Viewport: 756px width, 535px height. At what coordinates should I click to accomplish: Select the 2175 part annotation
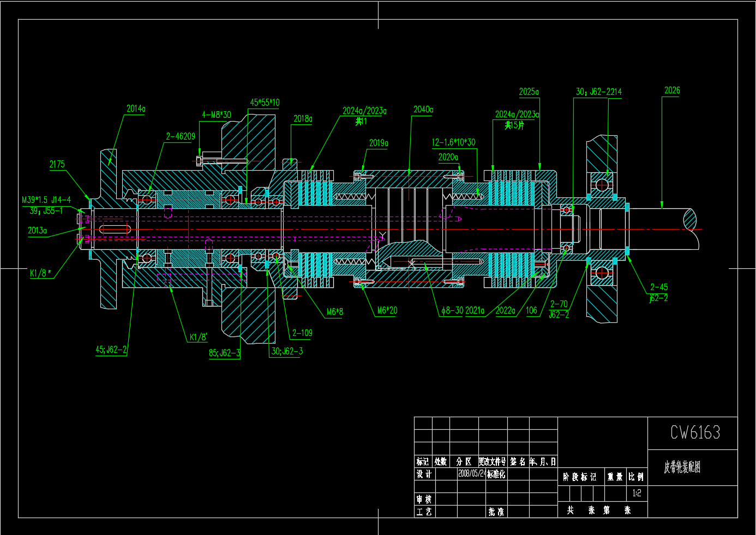click(x=57, y=164)
